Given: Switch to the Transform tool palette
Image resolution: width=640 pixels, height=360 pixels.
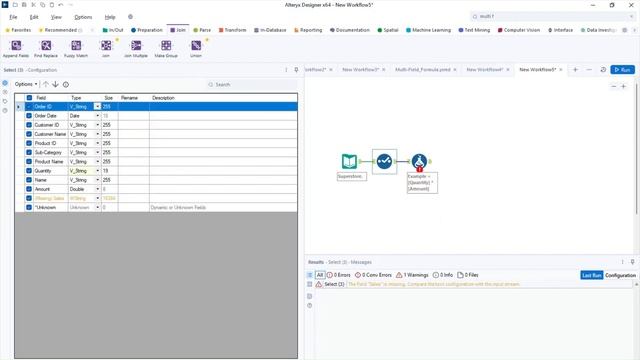Looking at the screenshot, I should point(232,30).
